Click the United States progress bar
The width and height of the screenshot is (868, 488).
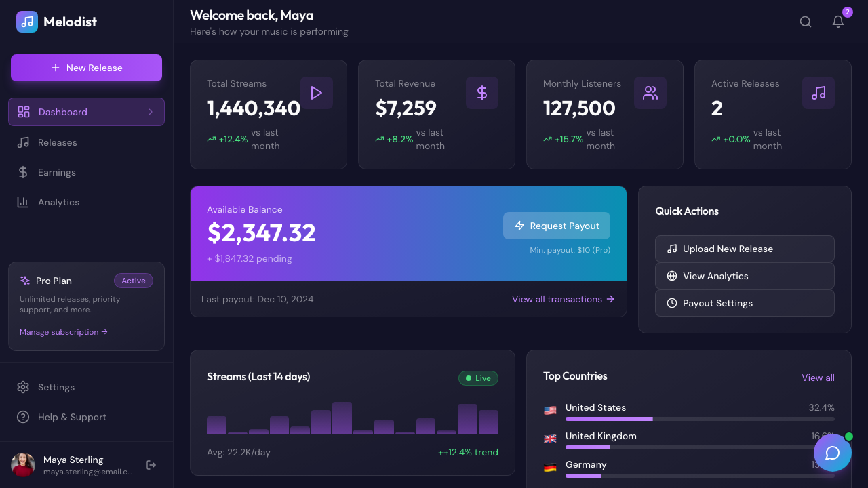coord(700,419)
